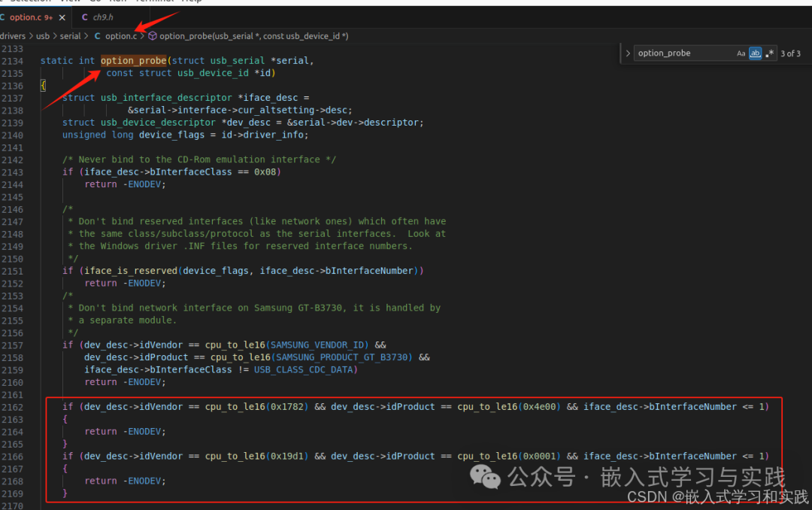Click 'return -ENODEV;' on line 2164
The width and height of the screenshot is (812, 510).
[x=126, y=432]
